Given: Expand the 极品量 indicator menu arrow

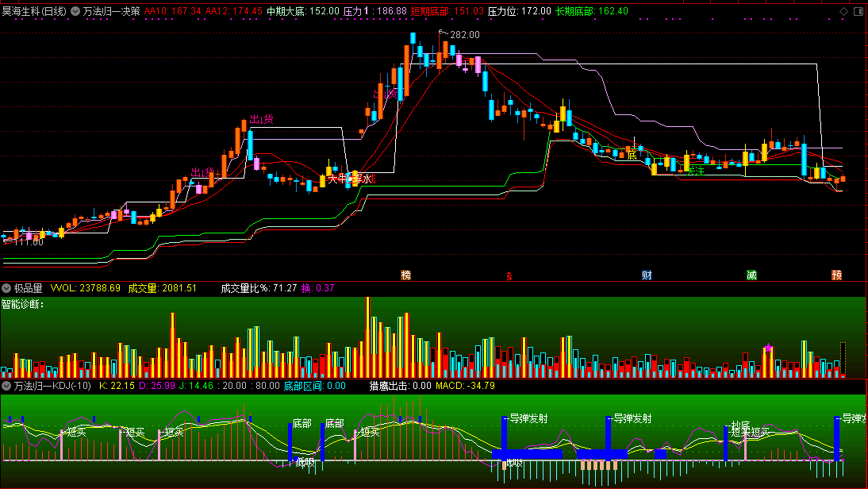Looking at the screenshot, I should pos(6,288).
